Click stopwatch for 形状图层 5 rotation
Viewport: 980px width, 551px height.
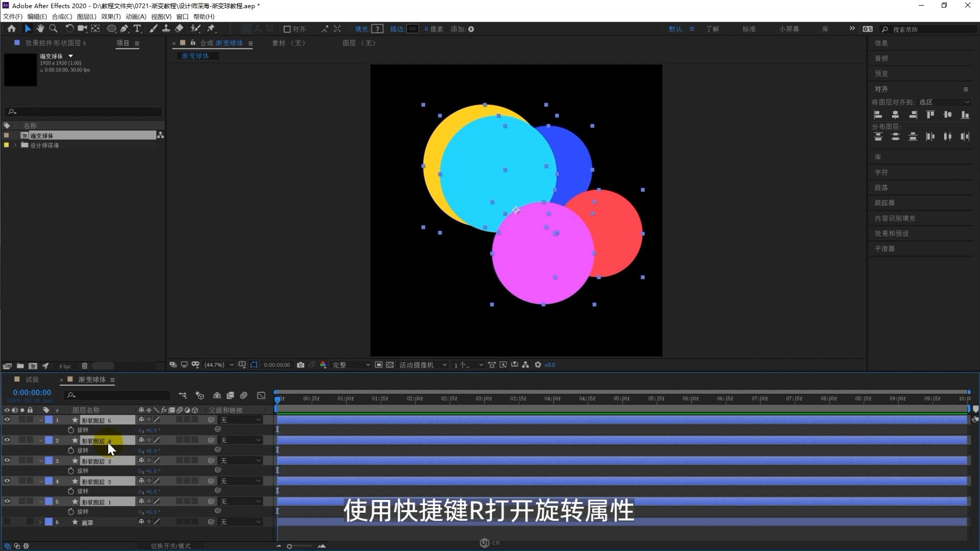[71, 430]
